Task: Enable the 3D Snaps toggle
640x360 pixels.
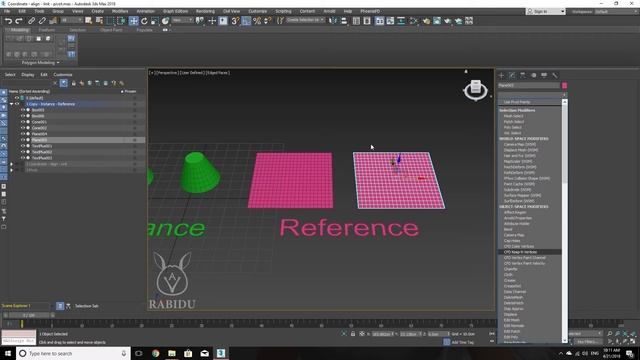Action: click(x=235, y=20)
